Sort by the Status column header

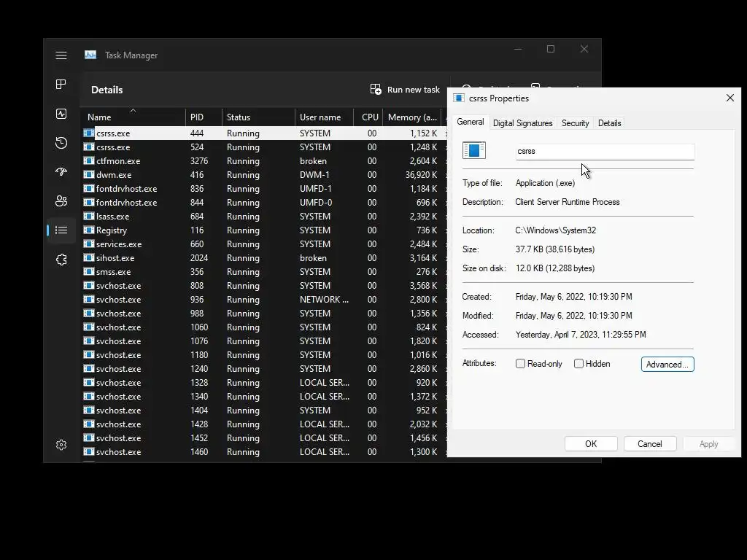258,117
